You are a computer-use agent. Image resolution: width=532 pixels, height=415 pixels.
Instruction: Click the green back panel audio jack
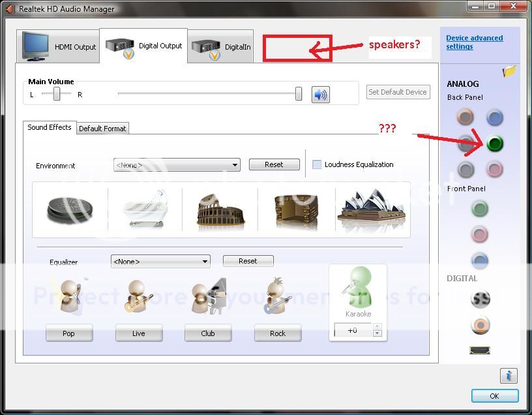[495, 144]
